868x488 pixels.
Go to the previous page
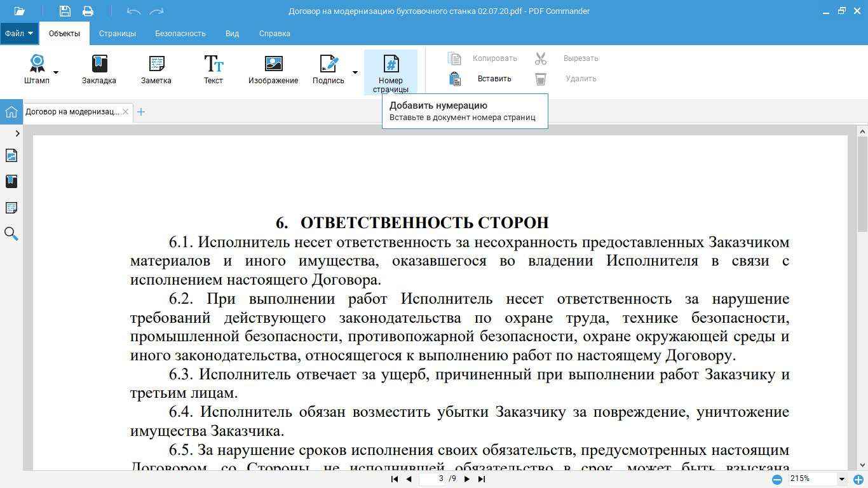(409, 479)
